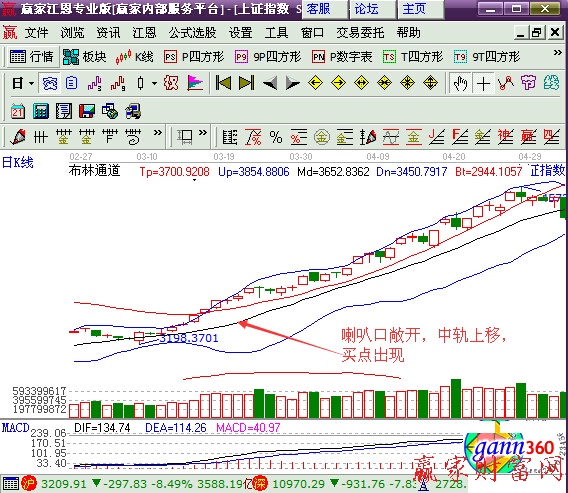Image resolution: width=568 pixels, height=493 pixels.
Task: Open the T四方形 tool
Action: [x=413, y=57]
